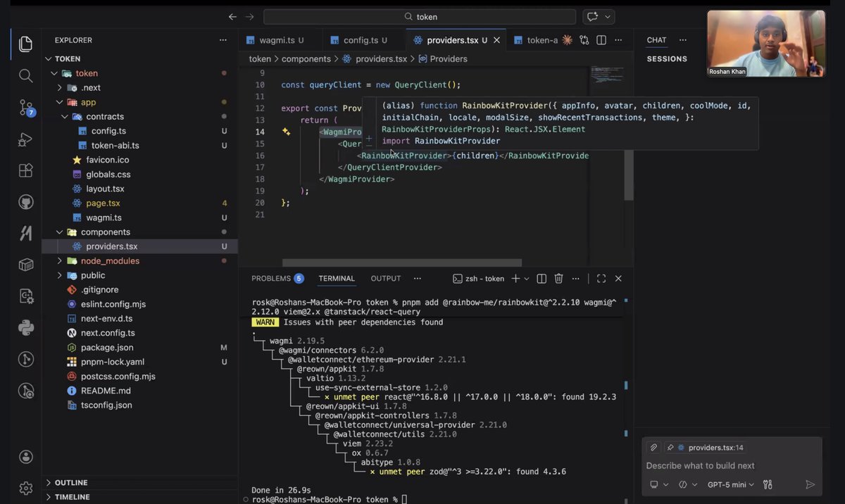Open the GPT-5 mini model picker

(x=731, y=484)
